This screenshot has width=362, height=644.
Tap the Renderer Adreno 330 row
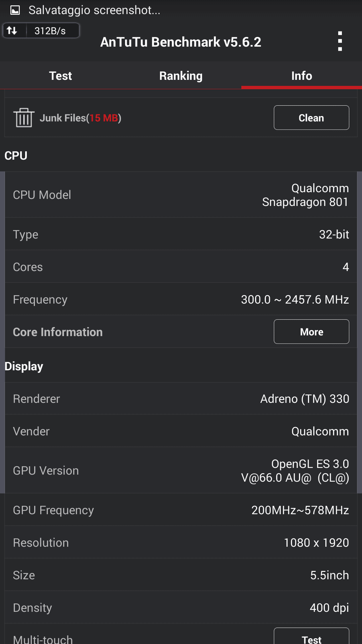click(x=181, y=399)
